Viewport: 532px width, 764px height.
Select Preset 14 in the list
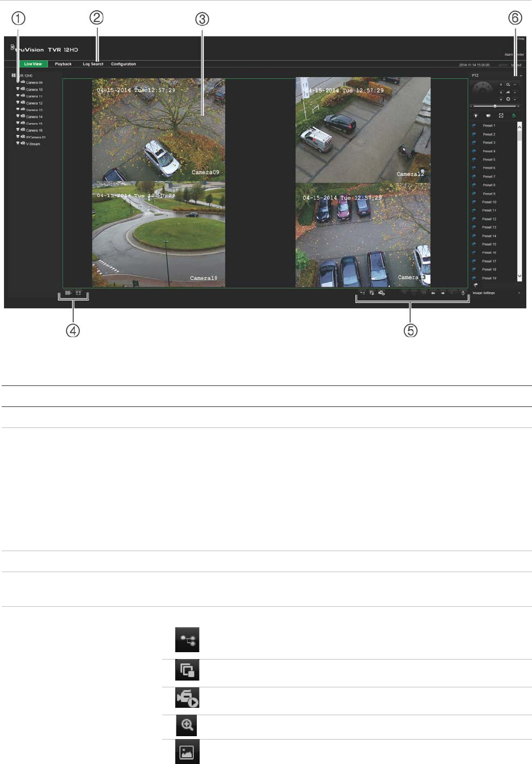(489, 236)
